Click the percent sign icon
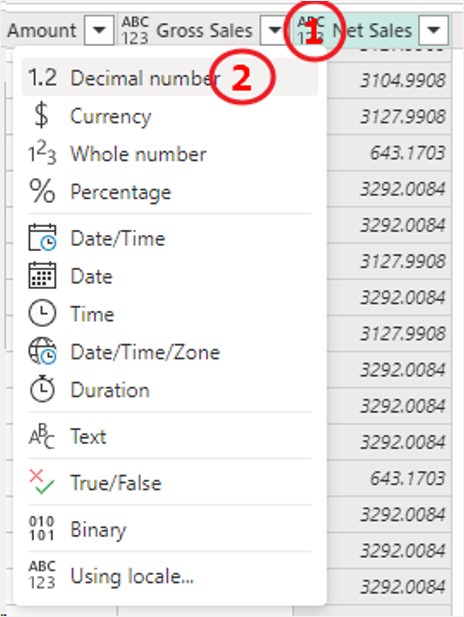 pyautogui.click(x=42, y=191)
